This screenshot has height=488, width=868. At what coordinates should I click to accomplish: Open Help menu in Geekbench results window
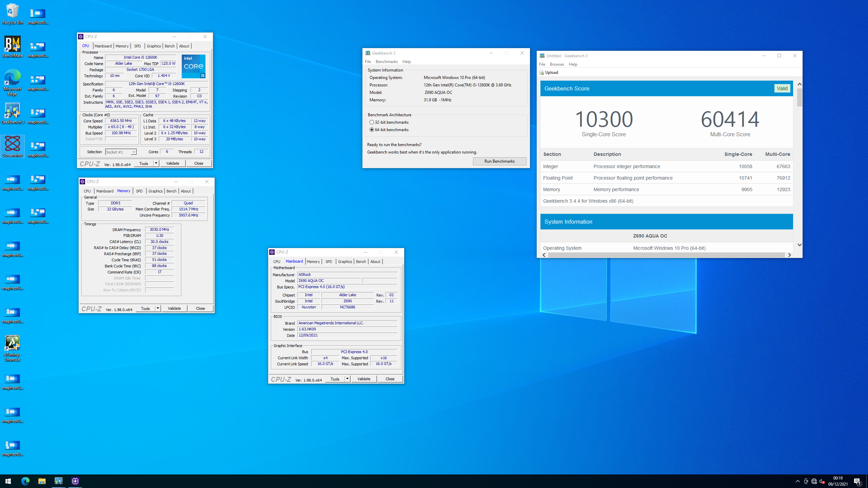click(573, 64)
